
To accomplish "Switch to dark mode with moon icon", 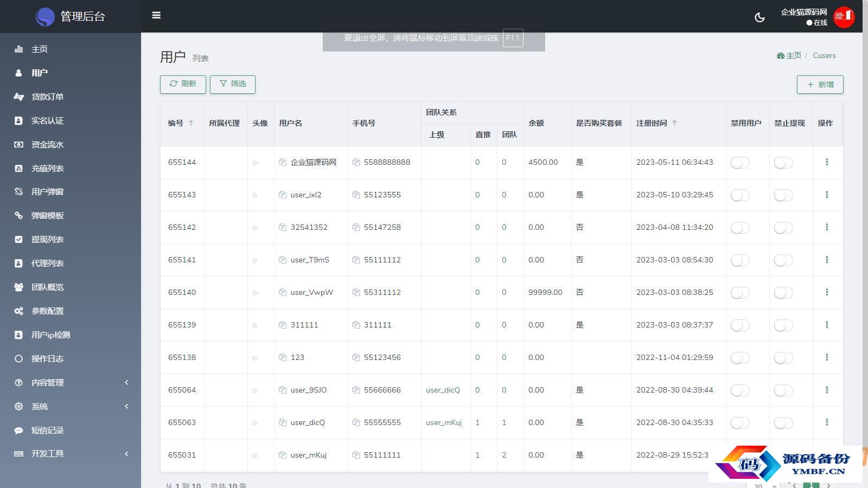I will [759, 17].
